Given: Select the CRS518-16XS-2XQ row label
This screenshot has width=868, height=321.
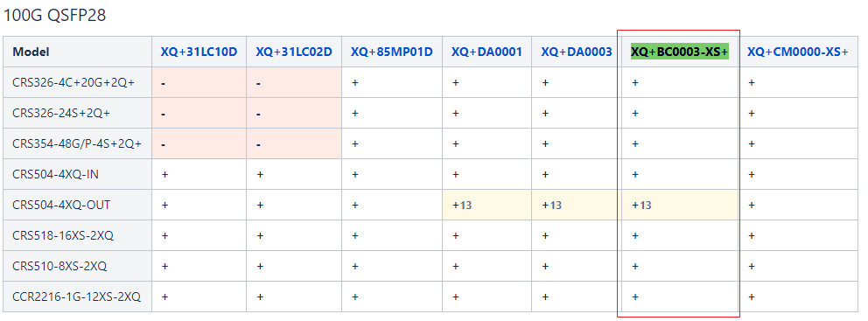Looking at the screenshot, I should click(x=63, y=235).
